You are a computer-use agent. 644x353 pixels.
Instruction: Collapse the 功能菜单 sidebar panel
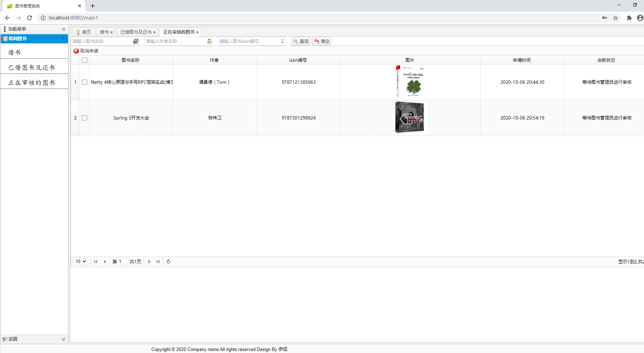[x=63, y=29]
